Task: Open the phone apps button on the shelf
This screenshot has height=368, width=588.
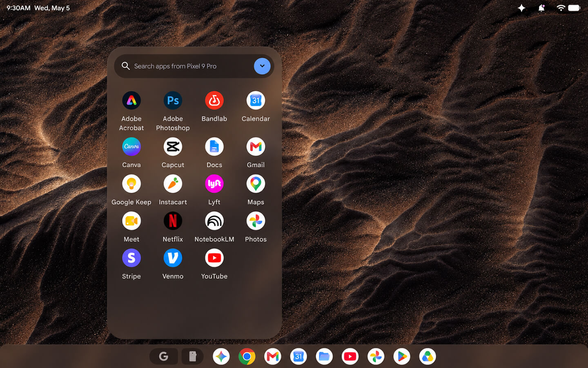Action: pos(193,357)
